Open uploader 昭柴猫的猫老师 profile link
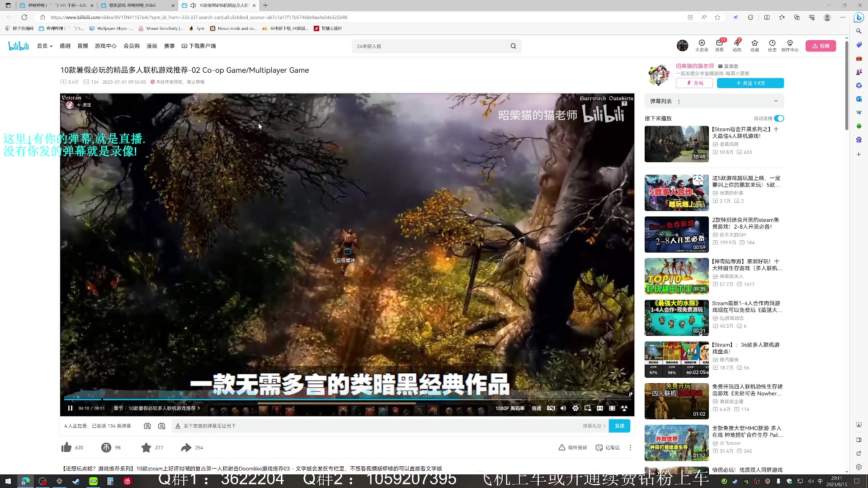Image resolution: width=868 pixels, height=488 pixels. click(695, 66)
